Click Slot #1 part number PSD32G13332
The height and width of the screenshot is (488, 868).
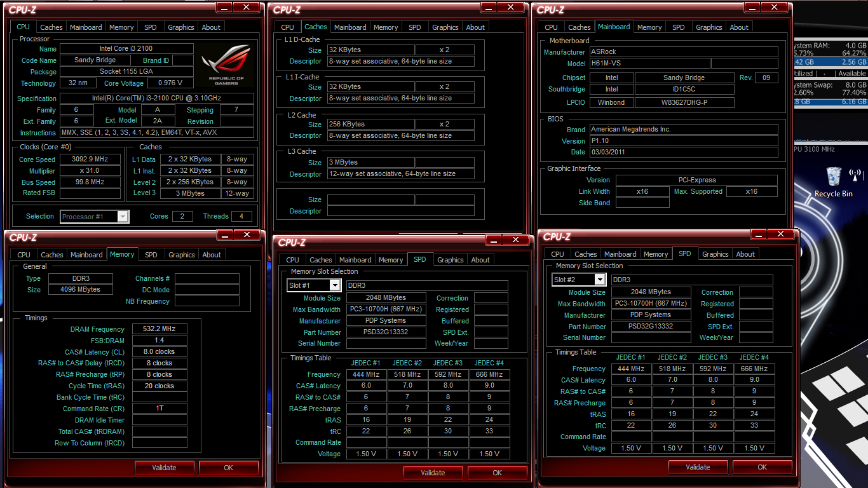click(x=386, y=332)
